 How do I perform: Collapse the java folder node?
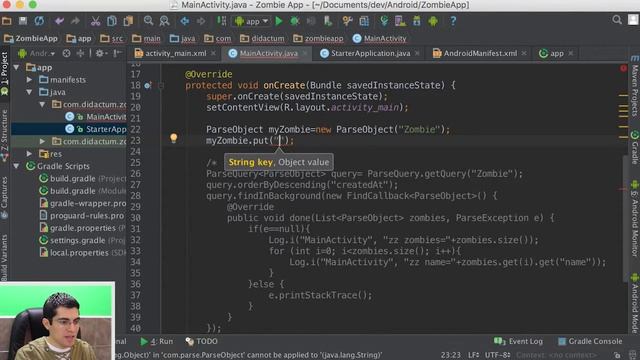click(29, 92)
